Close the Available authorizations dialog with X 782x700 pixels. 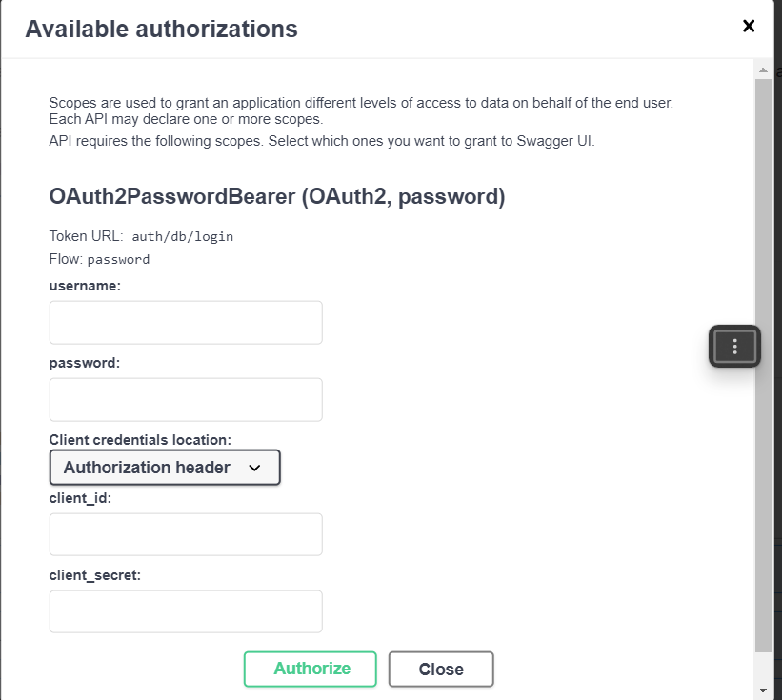[749, 27]
